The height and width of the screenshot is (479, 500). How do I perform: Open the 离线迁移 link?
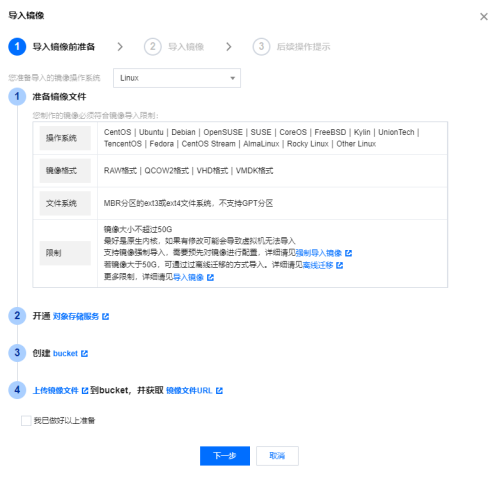point(318,265)
